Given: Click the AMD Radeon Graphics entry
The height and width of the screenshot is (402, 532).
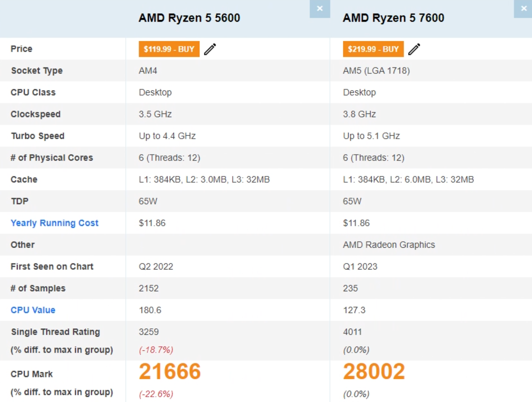Looking at the screenshot, I should pyautogui.click(x=389, y=245).
